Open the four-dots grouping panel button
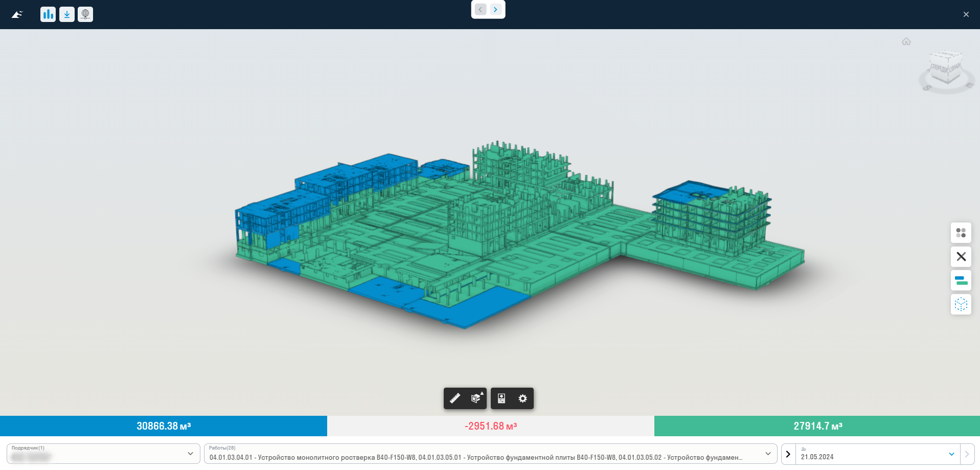The width and height of the screenshot is (980, 470). (961, 233)
